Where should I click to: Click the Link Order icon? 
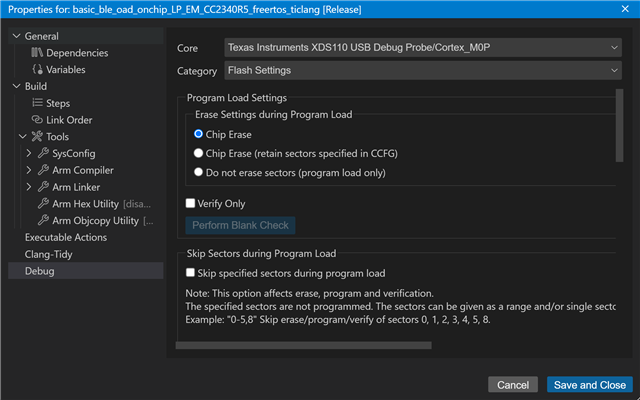pyautogui.click(x=38, y=120)
